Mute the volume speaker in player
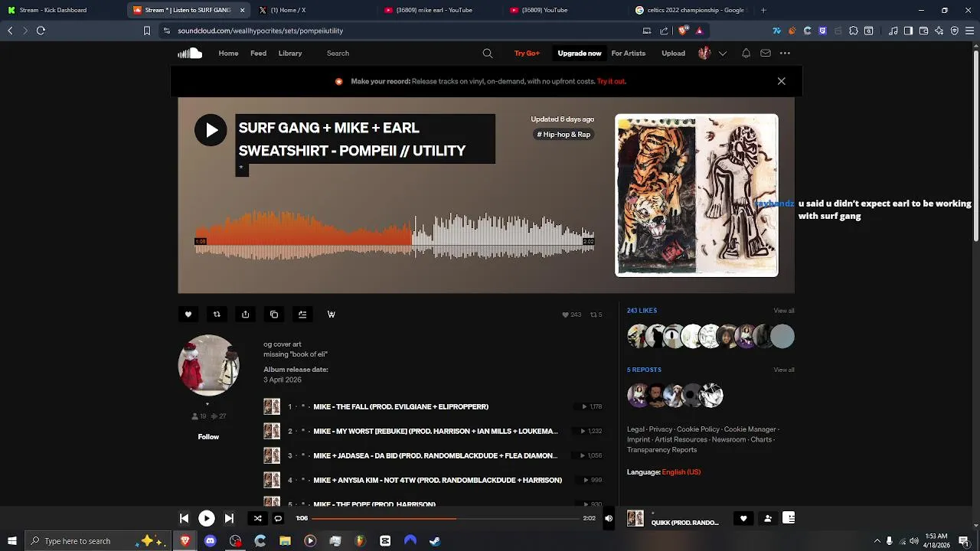The image size is (980, 551). [x=609, y=518]
